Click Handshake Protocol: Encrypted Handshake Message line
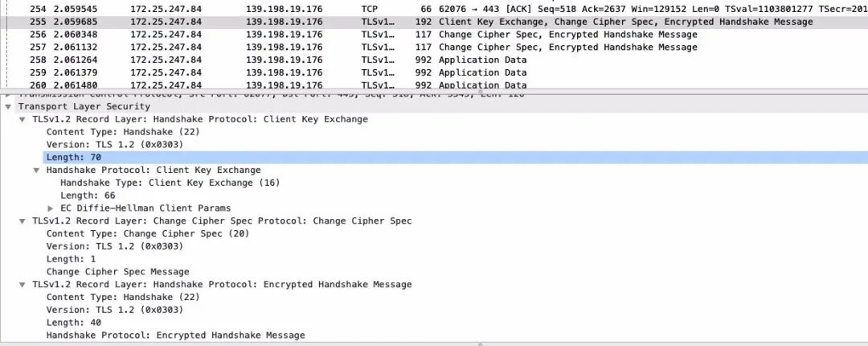 [175, 336]
